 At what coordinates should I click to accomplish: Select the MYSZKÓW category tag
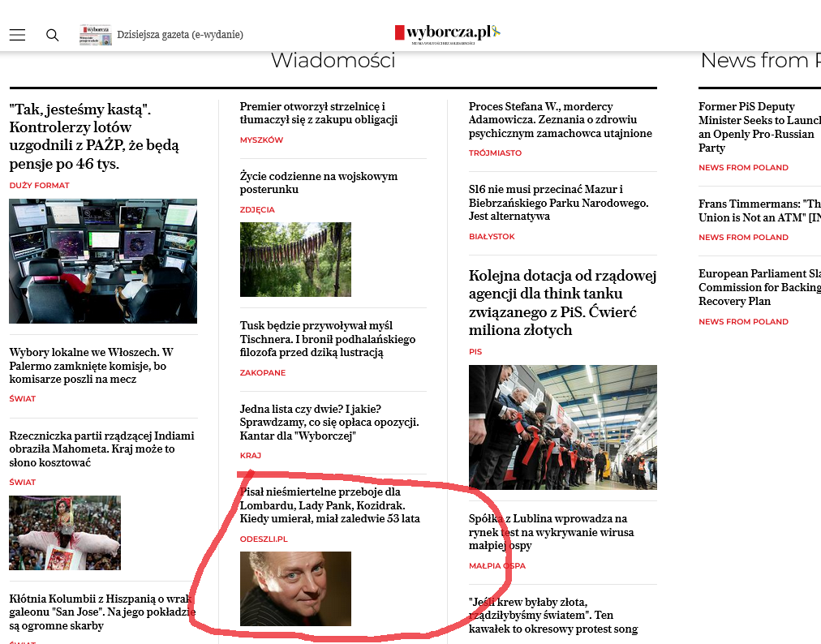pyautogui.click(x=261, y=140)
